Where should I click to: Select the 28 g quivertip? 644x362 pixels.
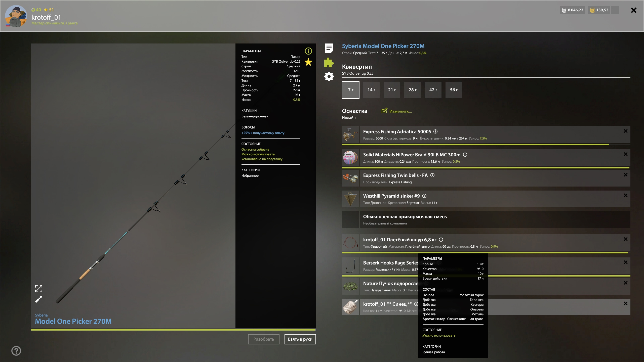point(413,90)
